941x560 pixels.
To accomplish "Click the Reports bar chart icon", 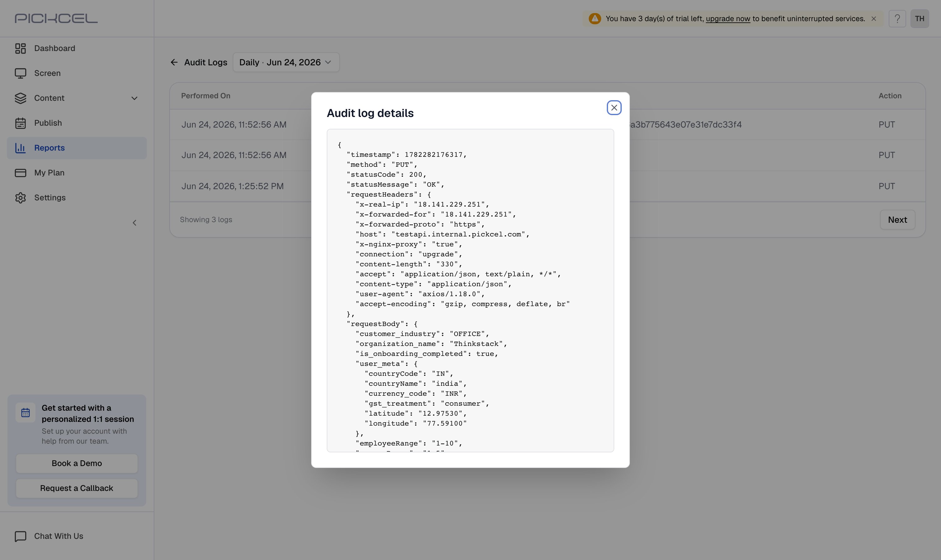I will click(x=21, y=148).
